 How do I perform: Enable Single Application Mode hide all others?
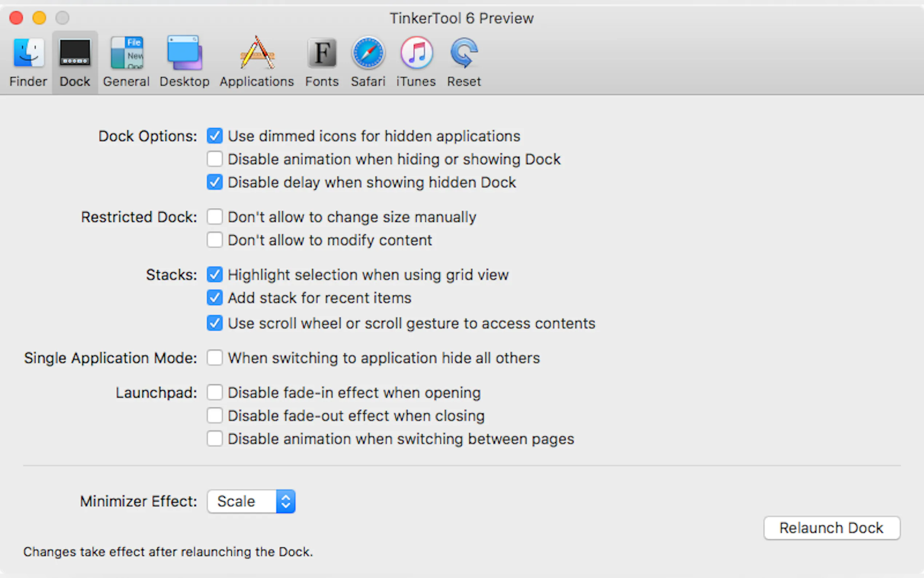215,358
